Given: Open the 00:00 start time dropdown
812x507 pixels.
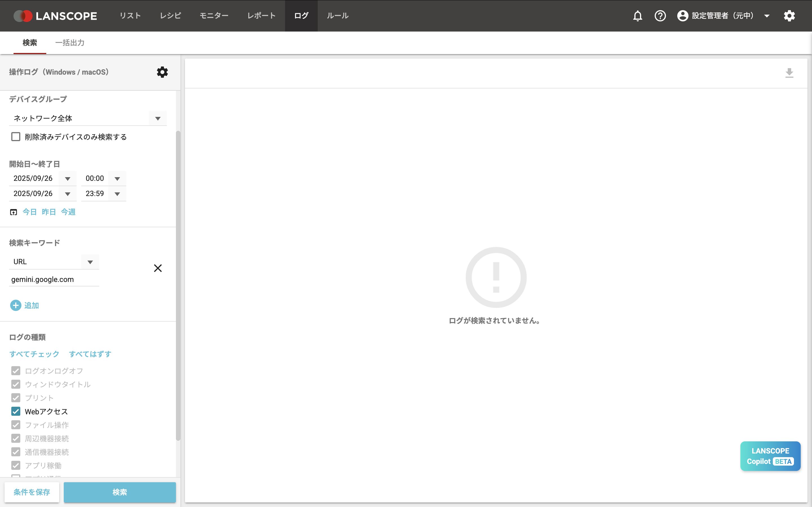Looking at the screenshot, I should [x=117, y=178].
